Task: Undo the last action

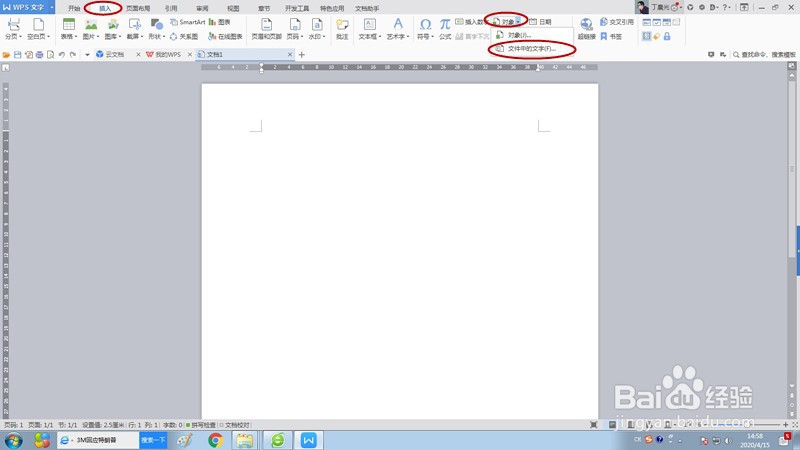Action: click(62, 55)
